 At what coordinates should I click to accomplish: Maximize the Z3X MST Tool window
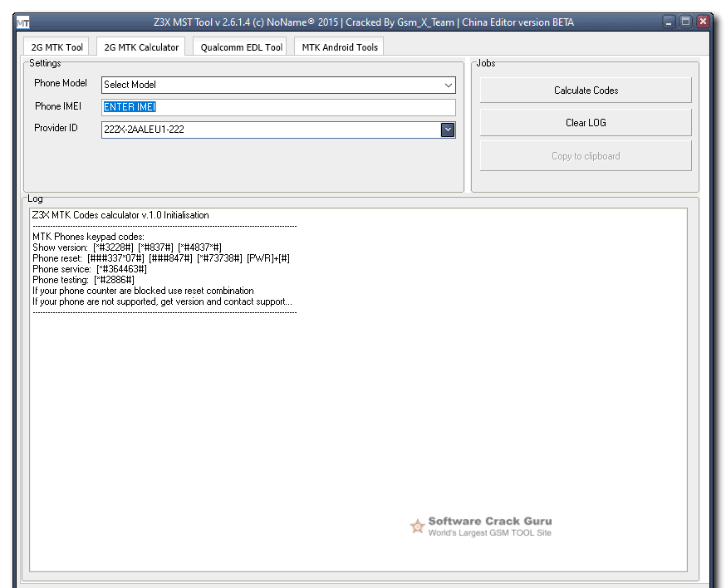(686, 22)
